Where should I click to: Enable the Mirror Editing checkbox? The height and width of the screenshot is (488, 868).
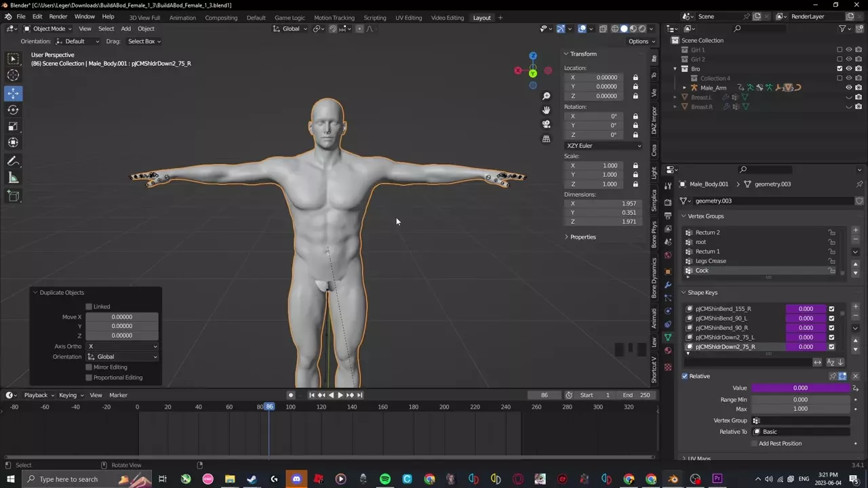[89, 367]
